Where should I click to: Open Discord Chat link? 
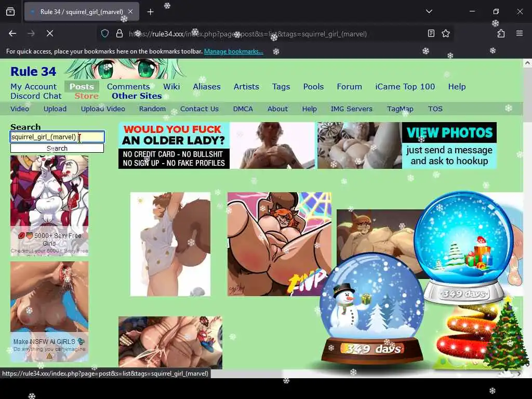(x=36, y=96)
